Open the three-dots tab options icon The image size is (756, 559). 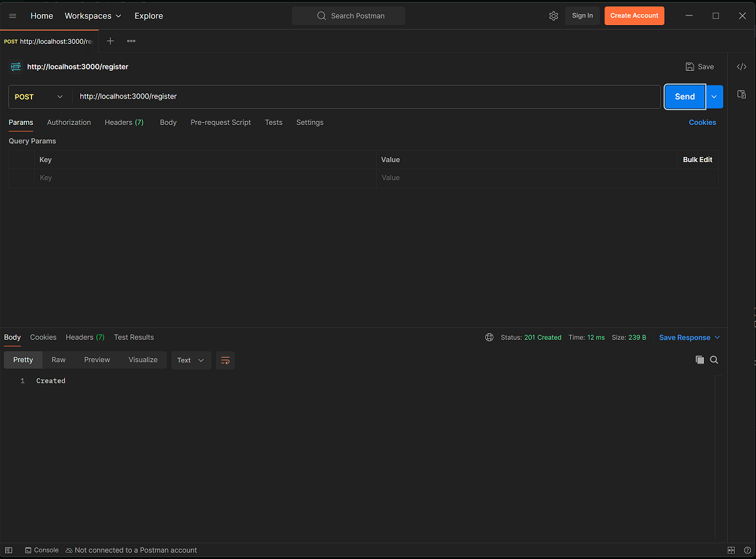click(131, 41)
